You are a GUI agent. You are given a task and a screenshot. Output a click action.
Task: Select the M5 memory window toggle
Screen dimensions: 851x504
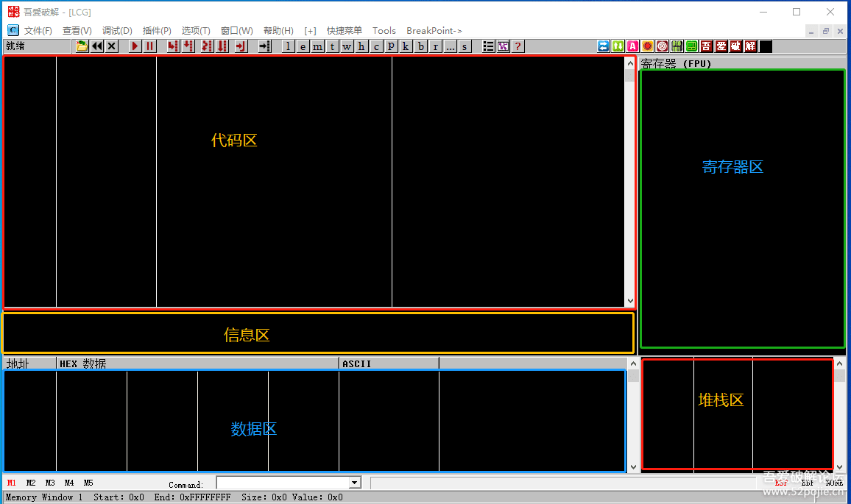pos(88,483)
